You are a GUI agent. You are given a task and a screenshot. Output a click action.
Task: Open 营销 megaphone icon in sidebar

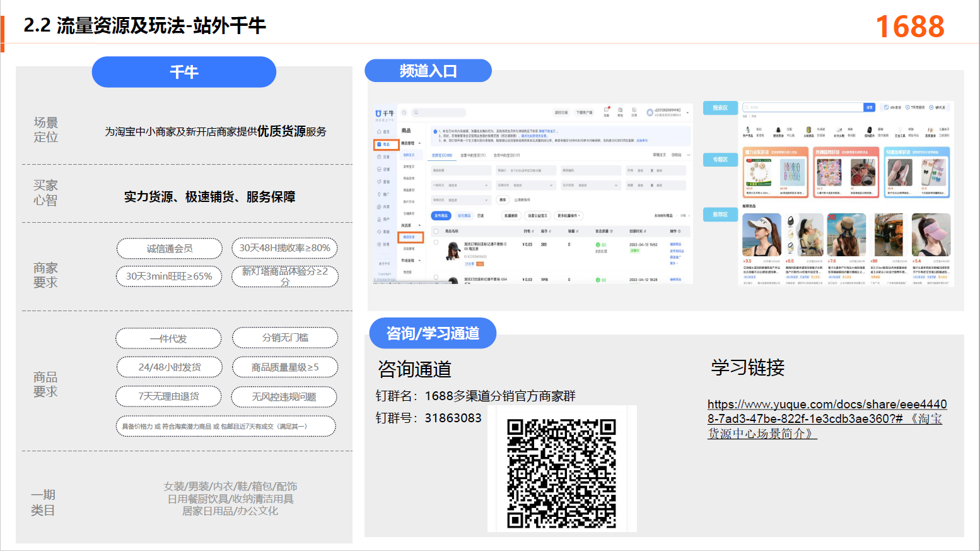[x=379, y=182]
